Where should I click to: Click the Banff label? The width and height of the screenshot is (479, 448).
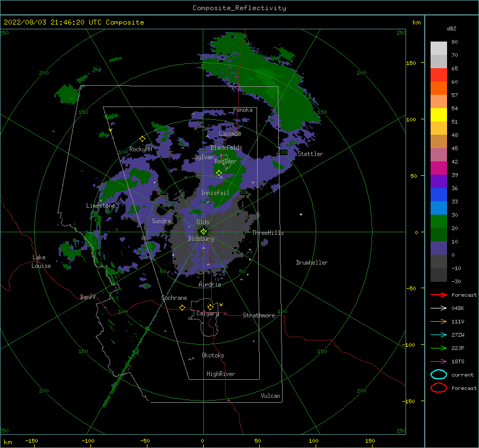click(x=88, y=297)
